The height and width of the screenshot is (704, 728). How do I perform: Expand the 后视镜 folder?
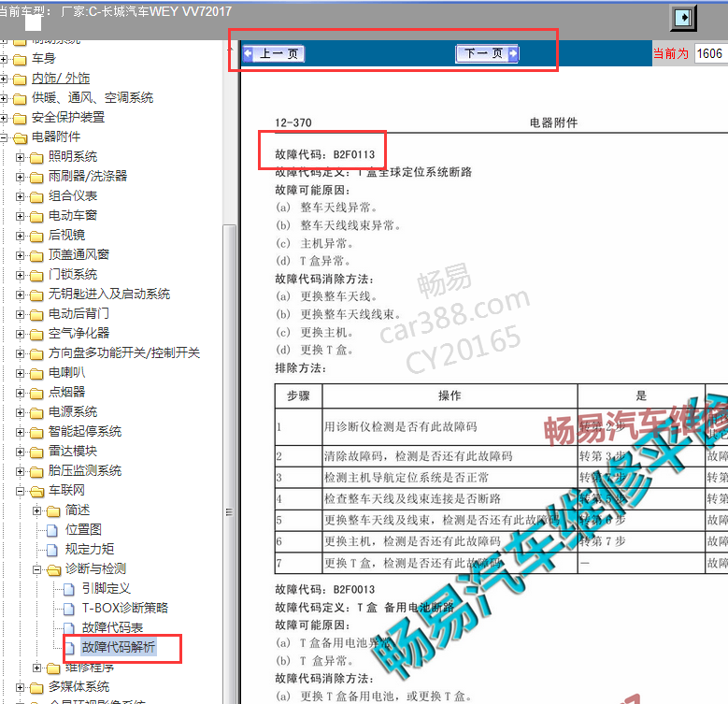[x=20, y=236]
